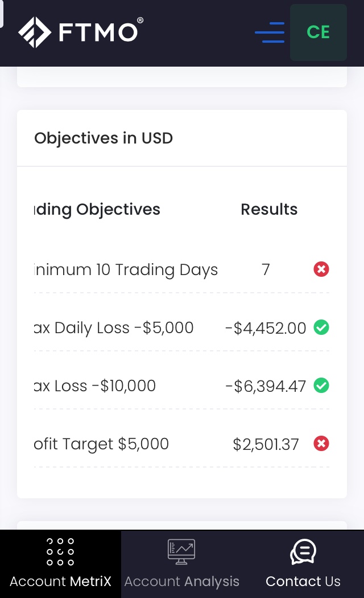Select the Minimum 10 Trading Days row
The width and height of the screenshot is (364, 598).
click(x=126, y=269)
